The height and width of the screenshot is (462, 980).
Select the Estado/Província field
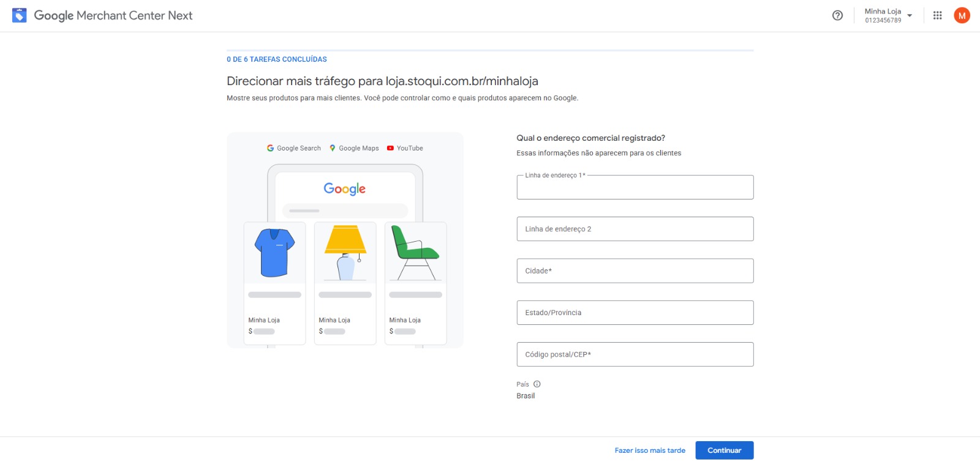[635, 313]
